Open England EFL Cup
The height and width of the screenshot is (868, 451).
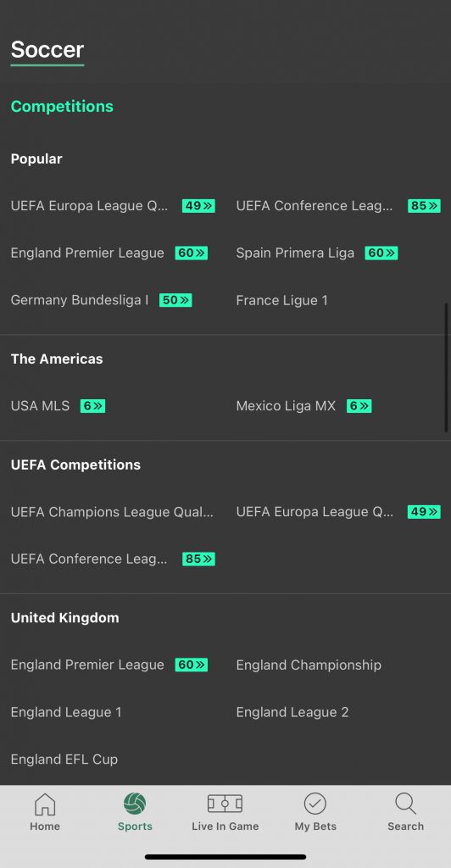pyautogui.click(x=64, y=759)
